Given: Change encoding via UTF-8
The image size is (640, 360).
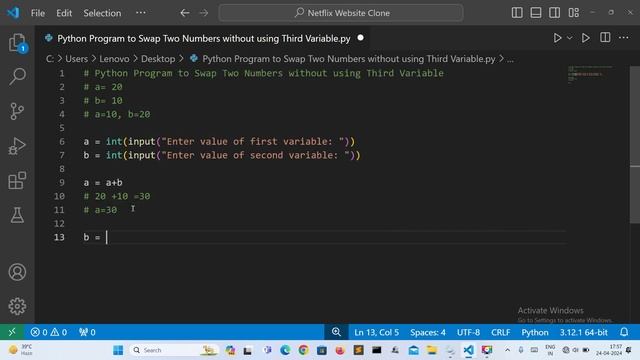Looking at the screenshot, I should [x=468, y=332].
